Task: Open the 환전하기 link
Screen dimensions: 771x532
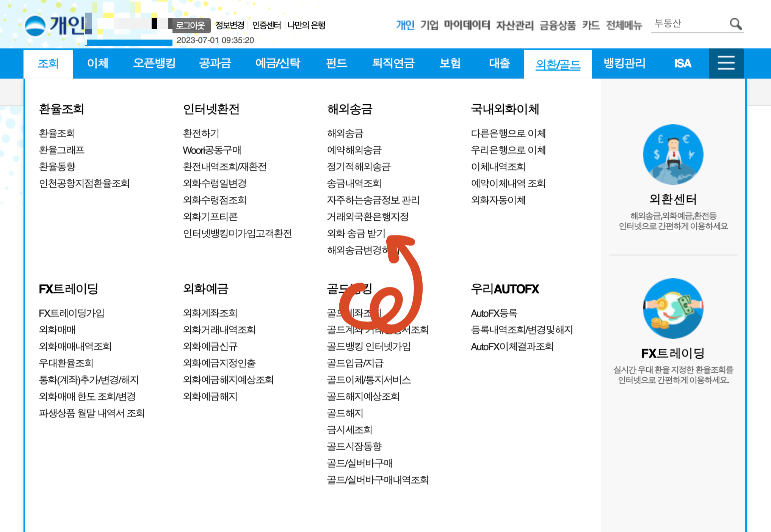Action: point(201,133)
